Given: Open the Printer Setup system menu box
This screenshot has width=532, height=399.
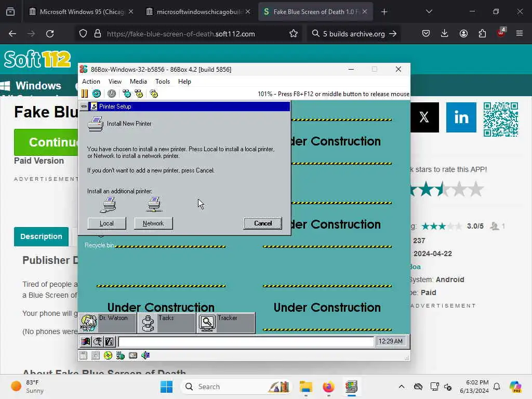Looking at the screenshot, I should point(84,106).
